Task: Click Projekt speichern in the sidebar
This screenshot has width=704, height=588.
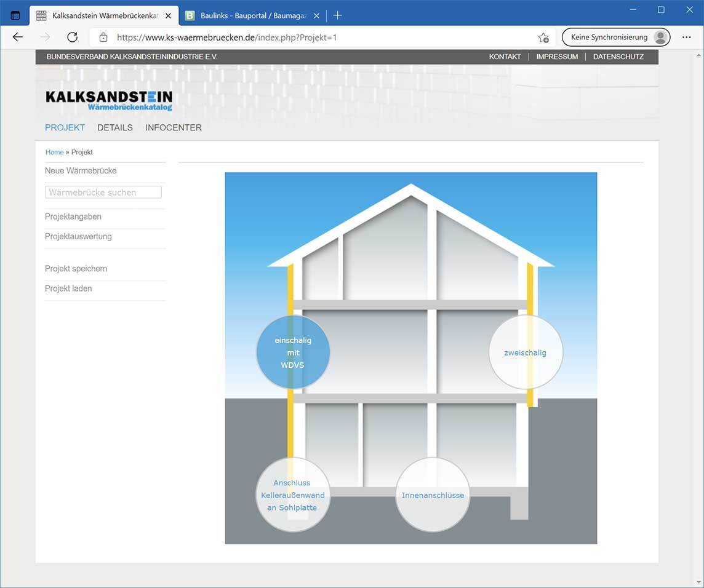Action: tap(76, 268)
